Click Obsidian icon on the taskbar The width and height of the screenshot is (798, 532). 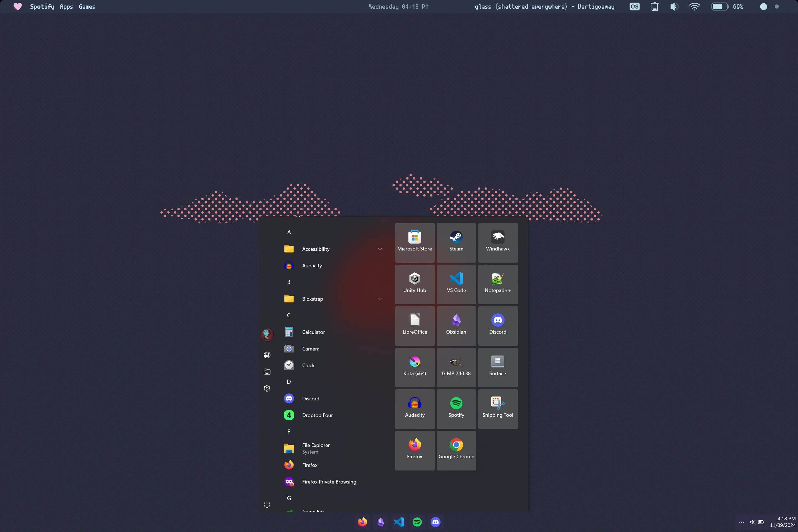coord(381,522)
